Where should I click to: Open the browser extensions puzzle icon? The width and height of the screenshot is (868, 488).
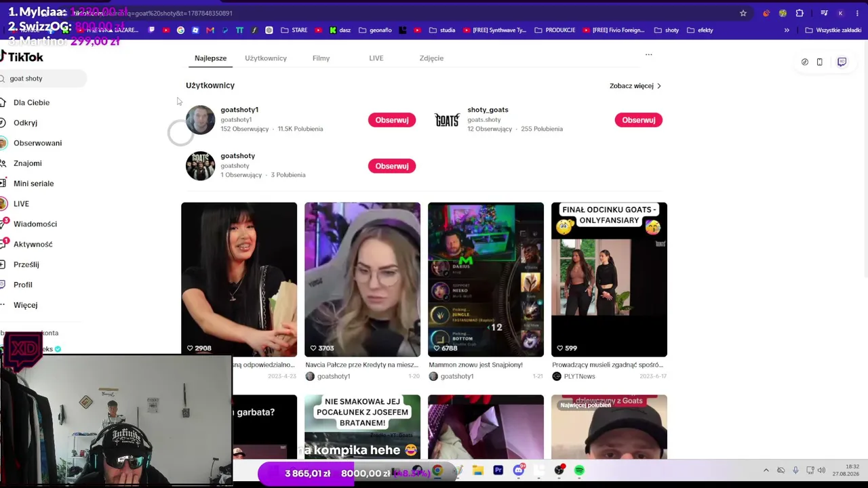point(800,13)
